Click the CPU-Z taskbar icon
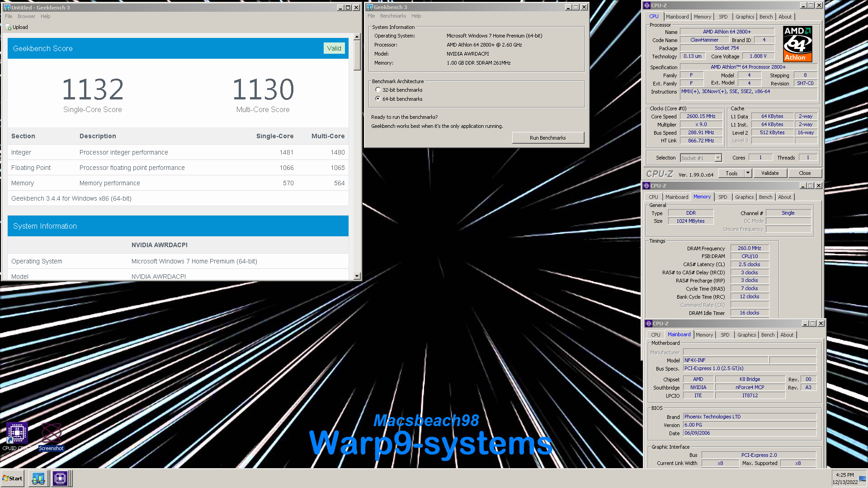This screenshot has width=868, height=488. (60, 478)
